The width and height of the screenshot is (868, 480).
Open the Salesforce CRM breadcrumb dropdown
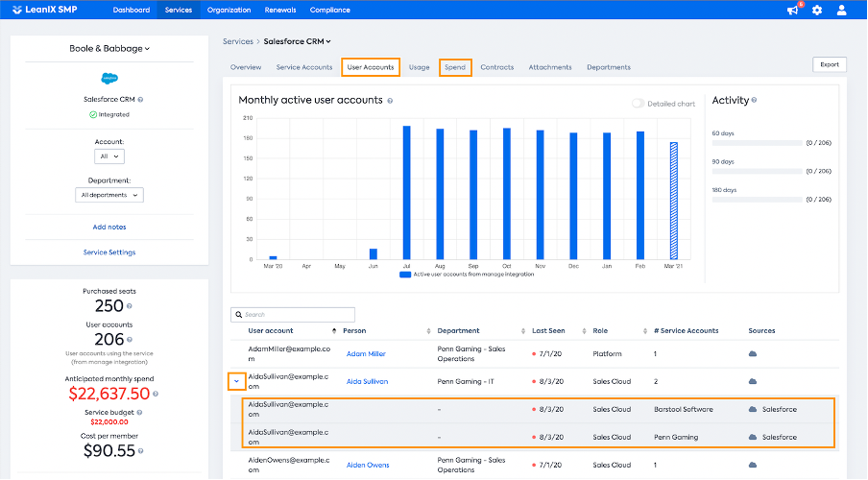tap(297, 41)
